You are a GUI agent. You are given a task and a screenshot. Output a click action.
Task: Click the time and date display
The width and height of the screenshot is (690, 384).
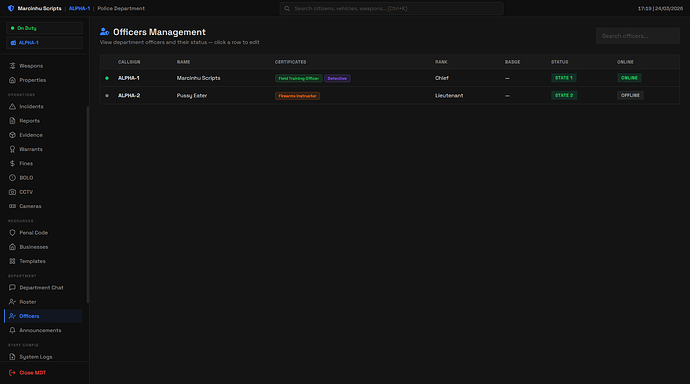tap(660, 8)
